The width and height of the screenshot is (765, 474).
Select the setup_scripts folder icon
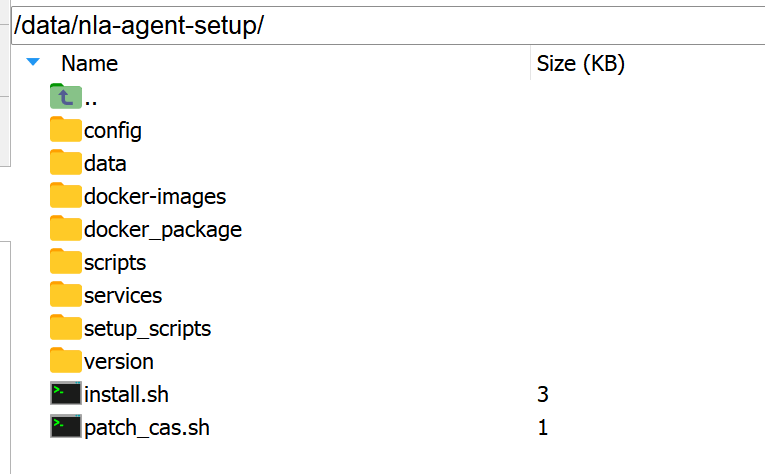(x=65, y=328)
